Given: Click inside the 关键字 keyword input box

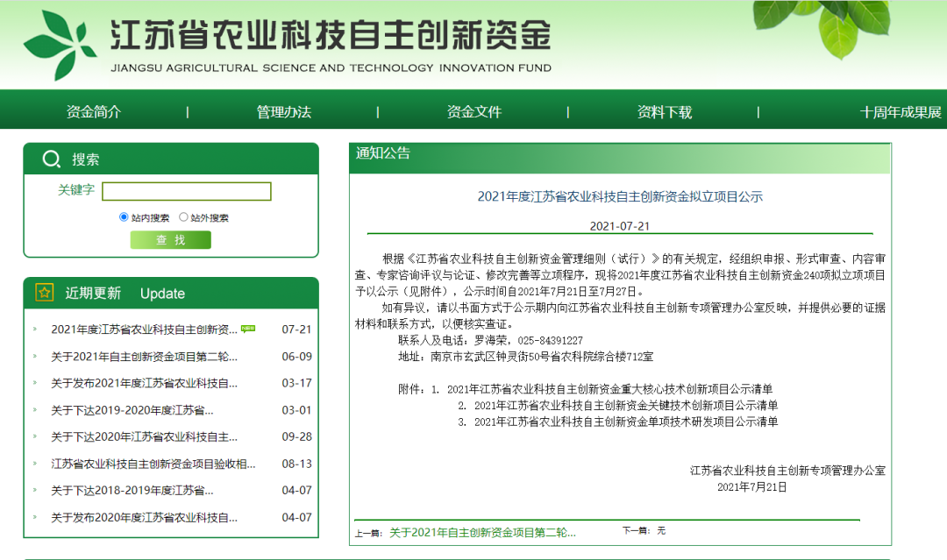Looking at the screenshot, I should point(187,191).
